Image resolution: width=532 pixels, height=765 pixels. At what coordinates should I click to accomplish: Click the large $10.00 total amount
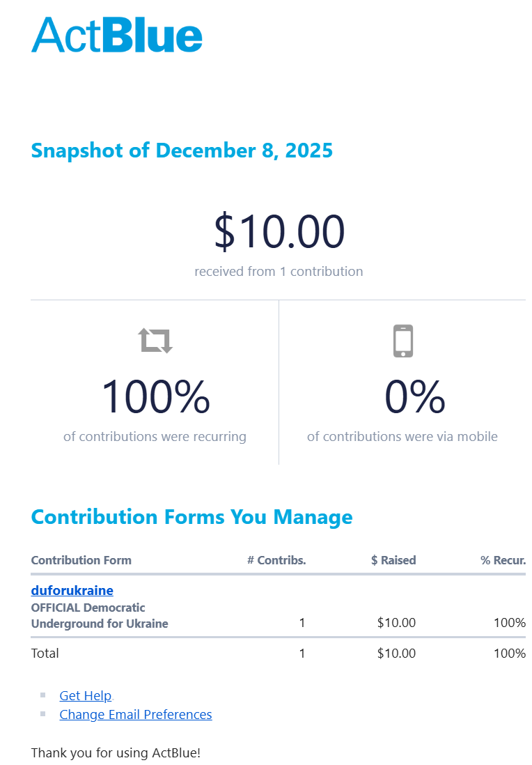click(x=279, y=232)
